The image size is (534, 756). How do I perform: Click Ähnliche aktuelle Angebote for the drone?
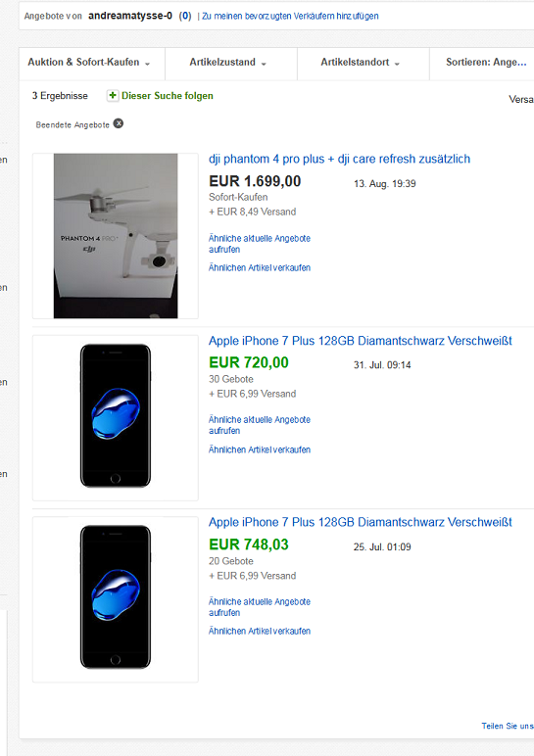tap(260, 244)
